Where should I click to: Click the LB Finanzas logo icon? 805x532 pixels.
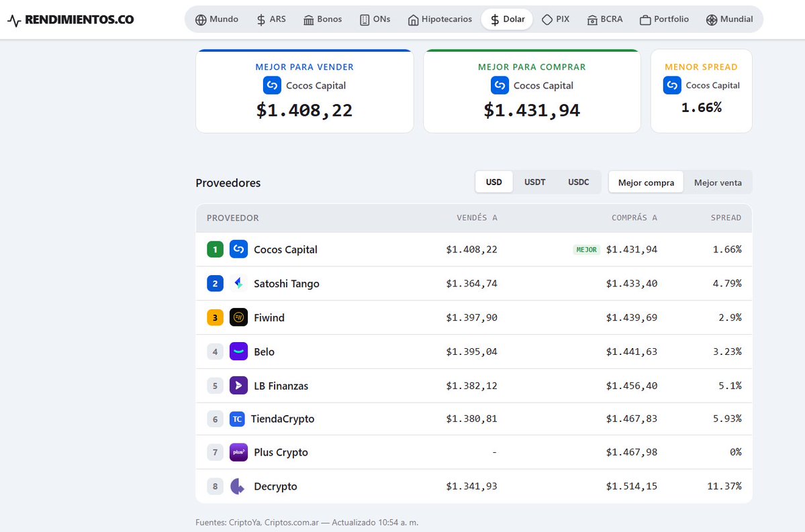(238, 385)
